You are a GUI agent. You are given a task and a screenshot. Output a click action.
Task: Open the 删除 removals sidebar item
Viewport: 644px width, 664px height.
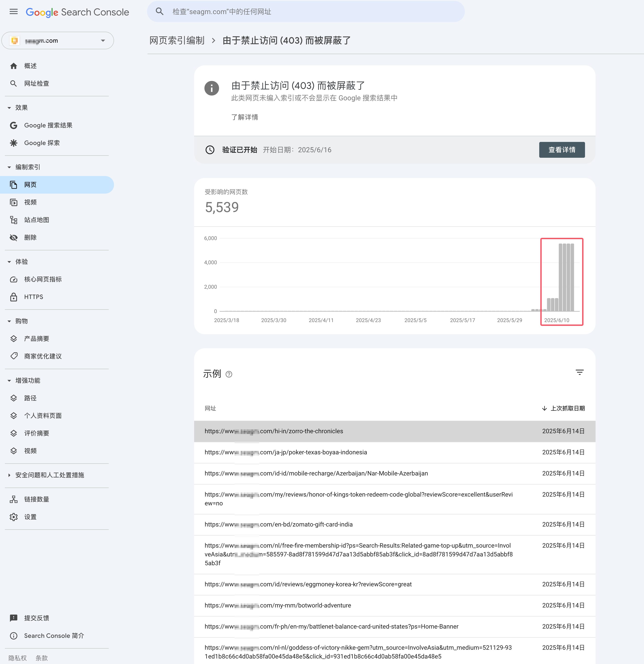click(30, 237)
